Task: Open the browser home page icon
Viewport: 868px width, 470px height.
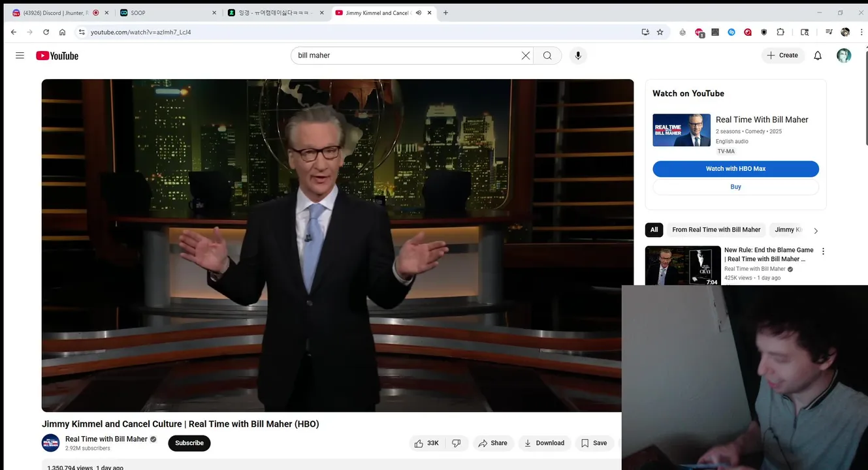Action: pos(62,32)
